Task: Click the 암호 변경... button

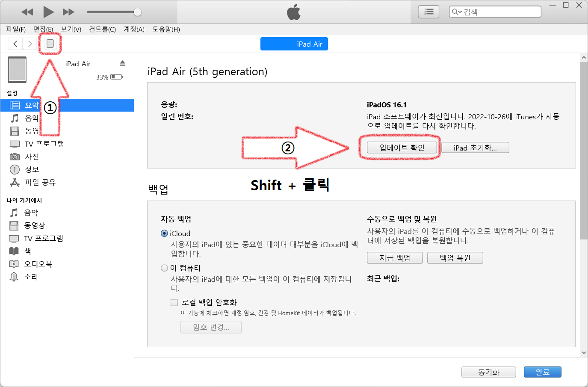Action: pyautogui.click(x=211, y=327)
